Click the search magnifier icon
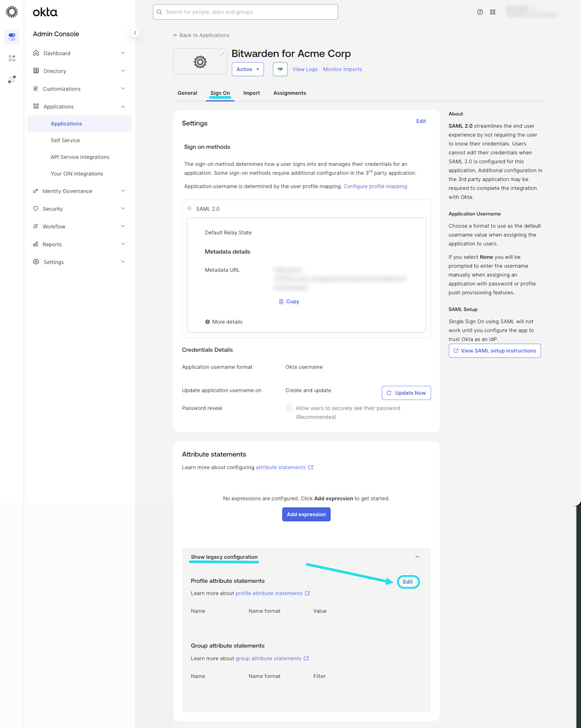The height and width of the screenshot is (728, 581). [x=159, y=12]
